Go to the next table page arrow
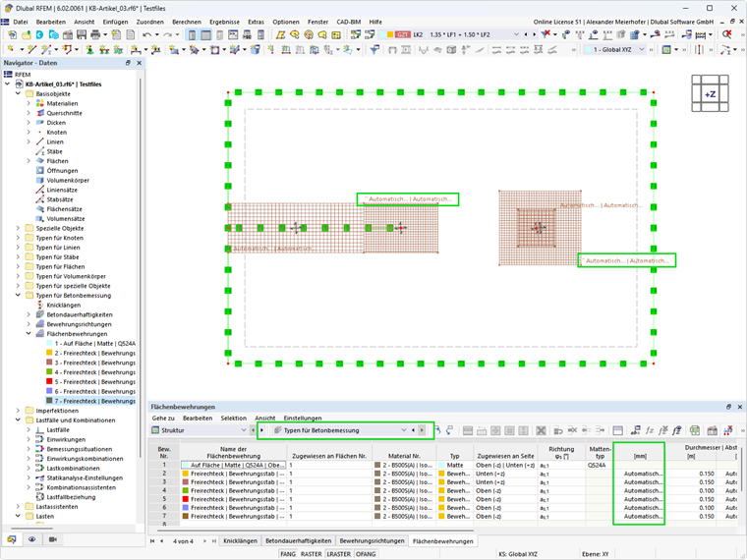Image resolution: width=747 pixels, height=560 pixels. (204, 541)
